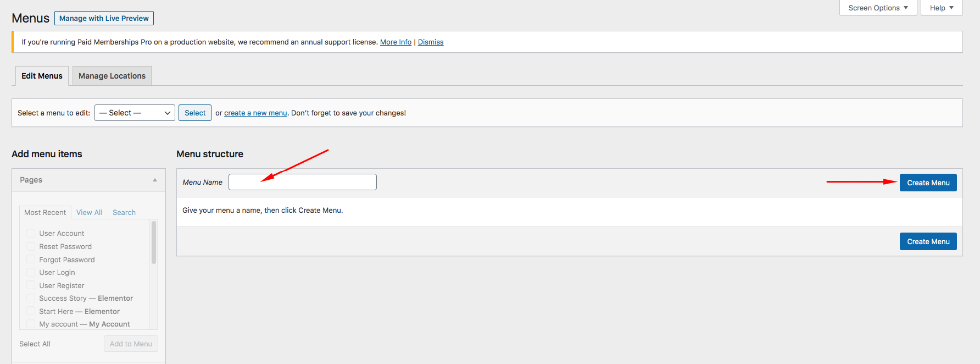
Task: Enable the Forgot Password checkbox
Action: (31, 260)
